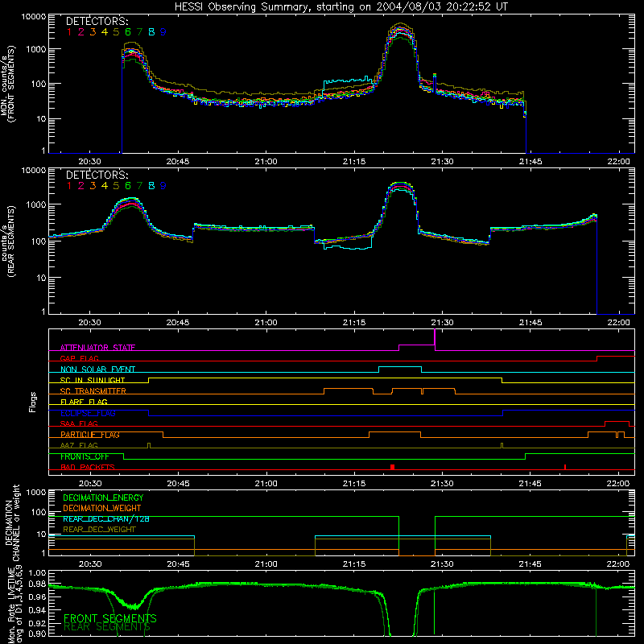Click the vertical Flags axis label
Image resolution: width=644 pixels, height=644 pixels.
tap(32, 402)
